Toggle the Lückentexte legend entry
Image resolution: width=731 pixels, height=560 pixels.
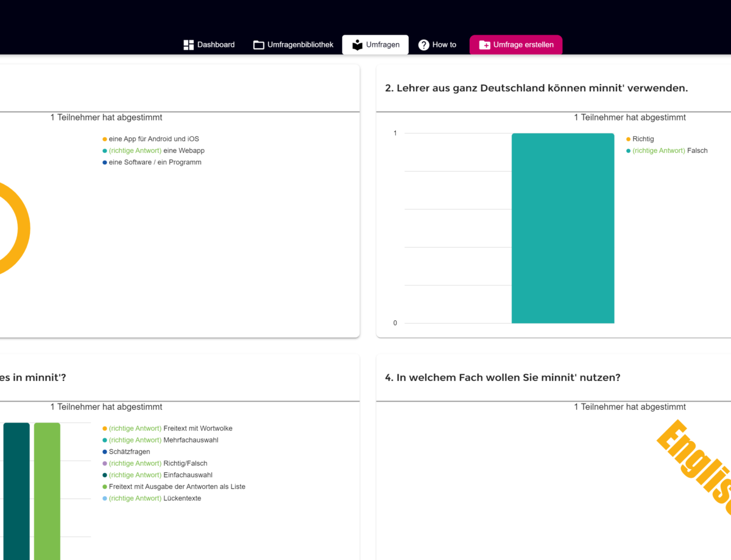(155, 499)
